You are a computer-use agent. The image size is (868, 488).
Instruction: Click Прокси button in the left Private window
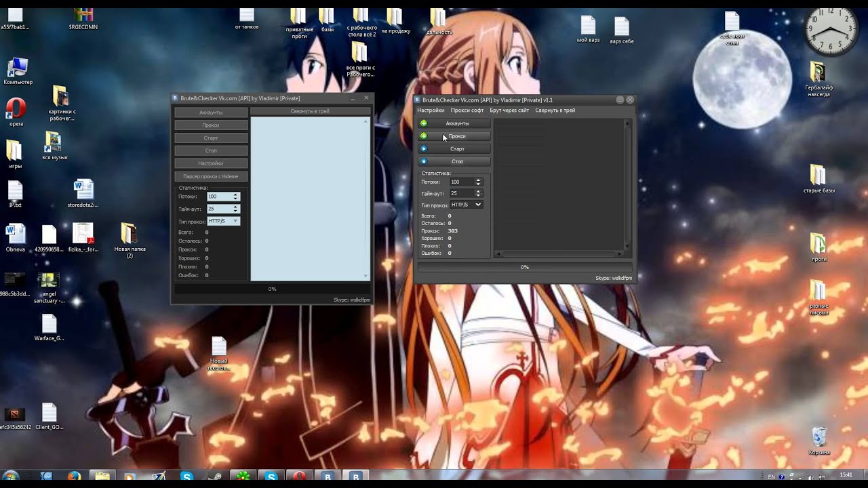(x=211, y=125)
